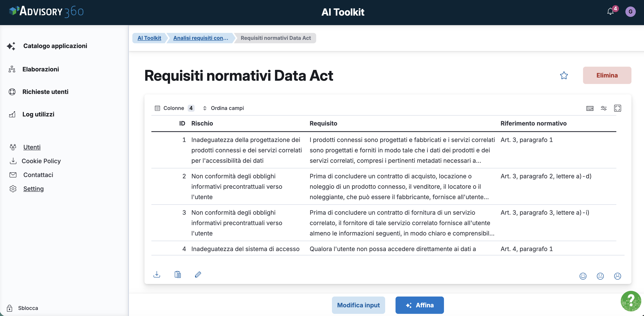Click the pencil edit icon
644x316 pixels.
[198, 274]
